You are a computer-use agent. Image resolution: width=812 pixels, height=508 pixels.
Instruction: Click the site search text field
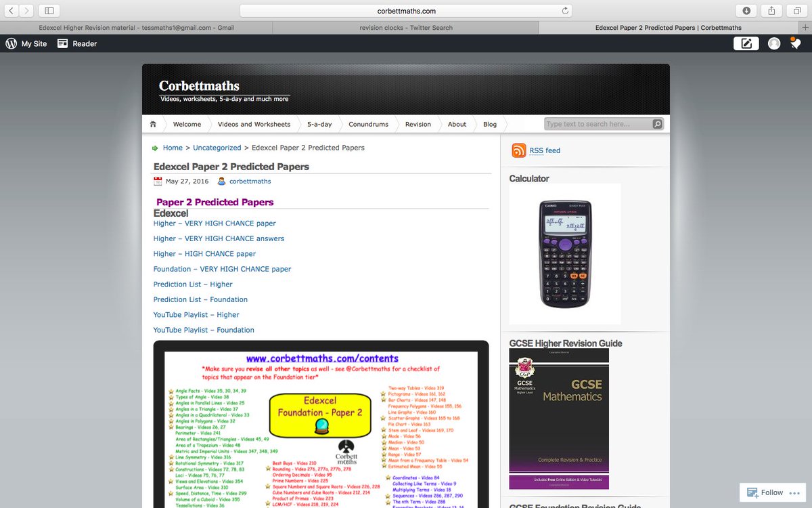(x=598, y=124)
